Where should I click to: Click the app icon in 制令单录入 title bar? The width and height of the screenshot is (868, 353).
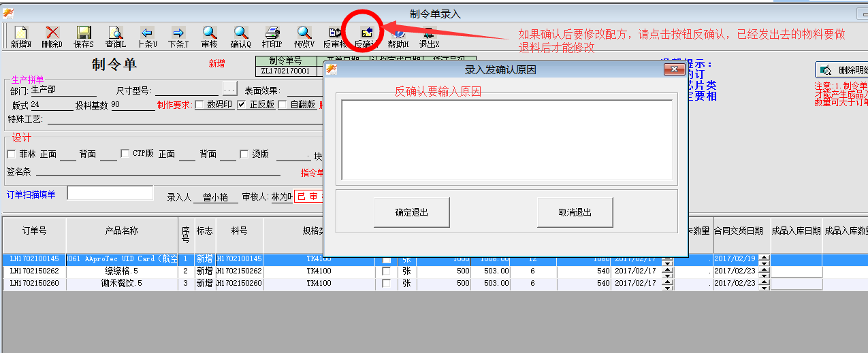[8, 13]
